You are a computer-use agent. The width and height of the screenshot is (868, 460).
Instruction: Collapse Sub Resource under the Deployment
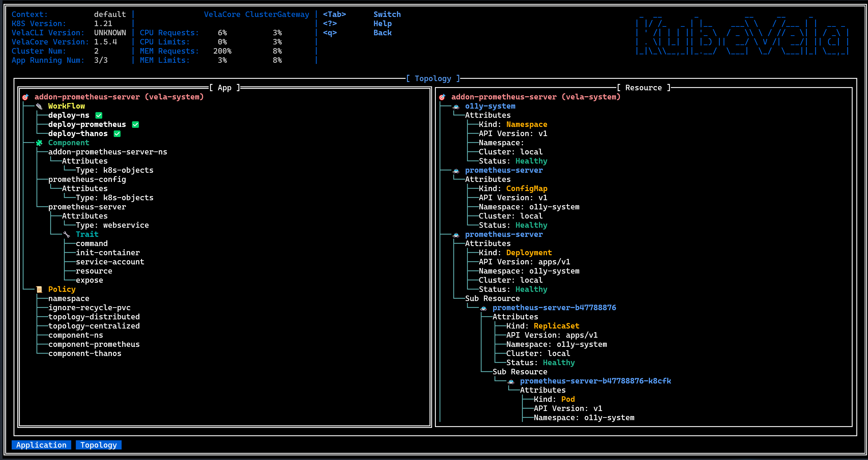point(492,298)
